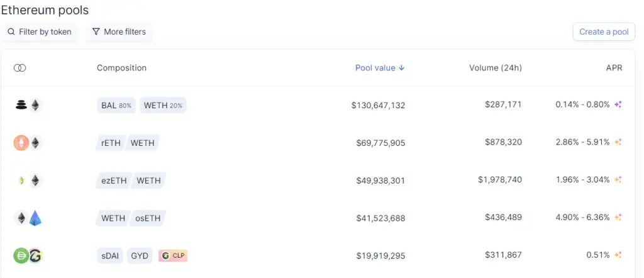Click the ezETH green token icon

click(x=21, y=181)
